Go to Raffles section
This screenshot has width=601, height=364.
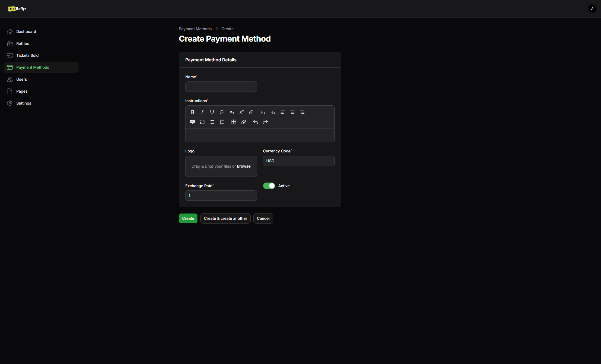[x=22, y=43]
